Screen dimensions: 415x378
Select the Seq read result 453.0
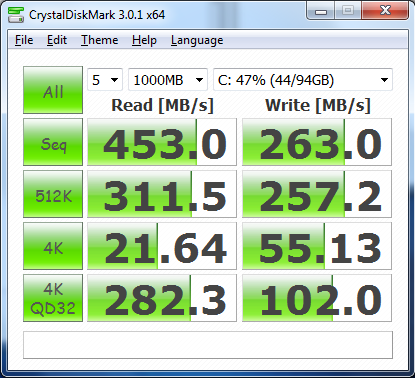pyautogui.click(x=162, y=142)
